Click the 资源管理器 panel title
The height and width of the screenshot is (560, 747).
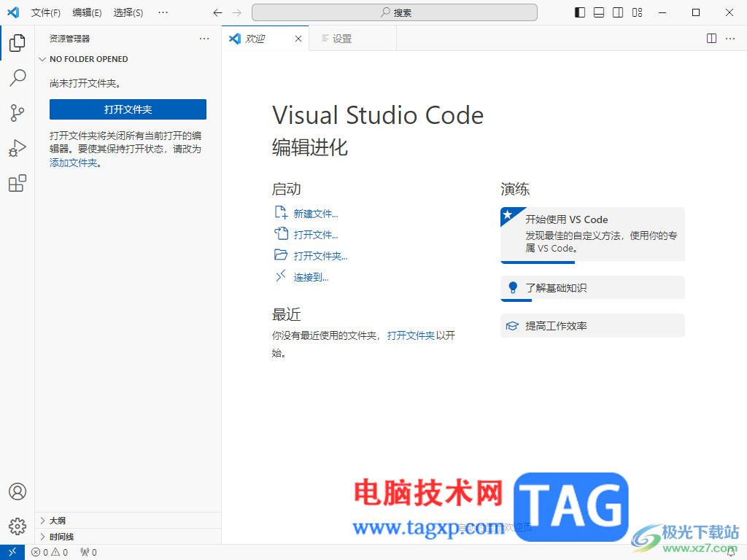point(69,39)
